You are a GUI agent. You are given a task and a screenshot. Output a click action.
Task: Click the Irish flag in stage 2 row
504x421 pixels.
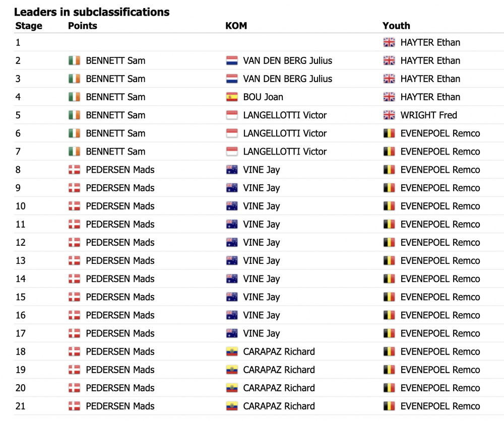(74, 60)
